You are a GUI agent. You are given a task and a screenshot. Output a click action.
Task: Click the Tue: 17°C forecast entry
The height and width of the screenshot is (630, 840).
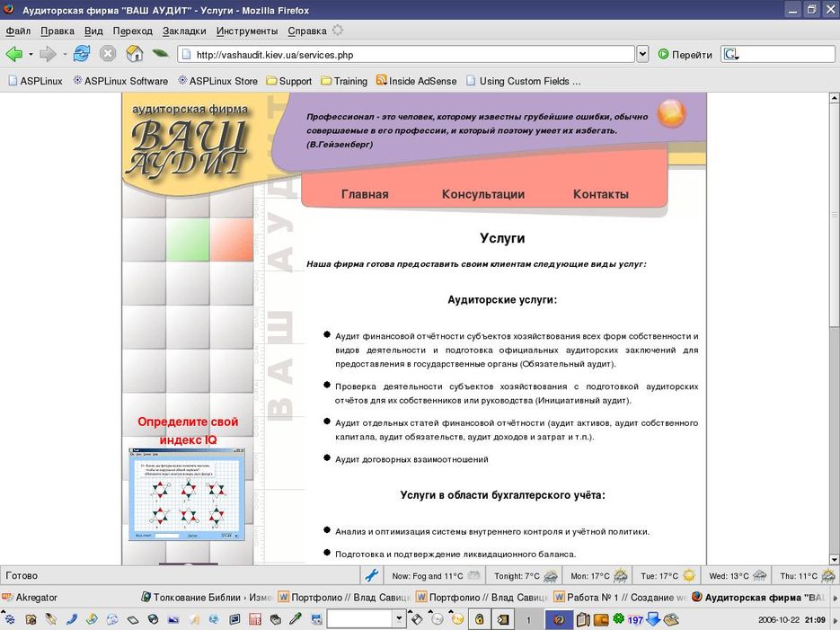pos(668,576)
